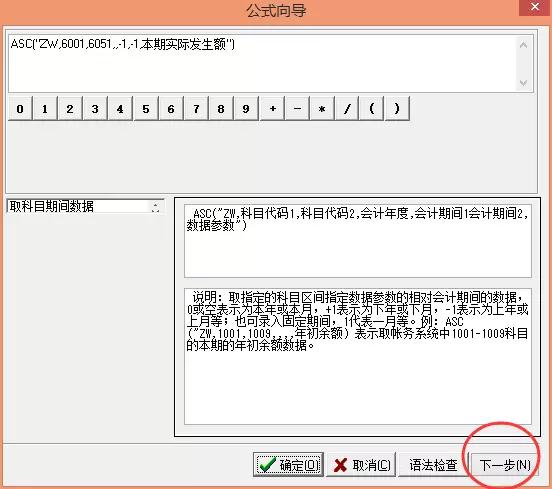Insert the plus operator
Image resolution: width=552 pixels, height=489 pixels.
pyautogui.click(x=272, y=108)
